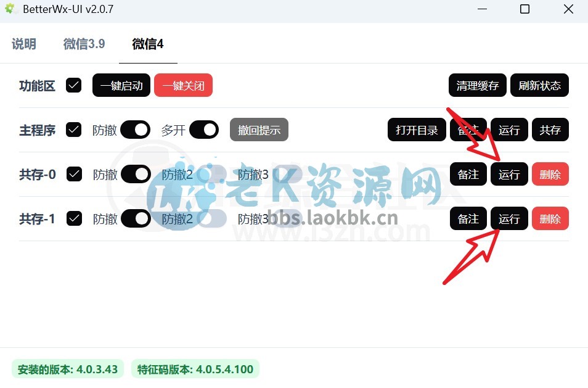Switch to the 说明 tab
Screen dimensions: 588x388
point(24,44)
